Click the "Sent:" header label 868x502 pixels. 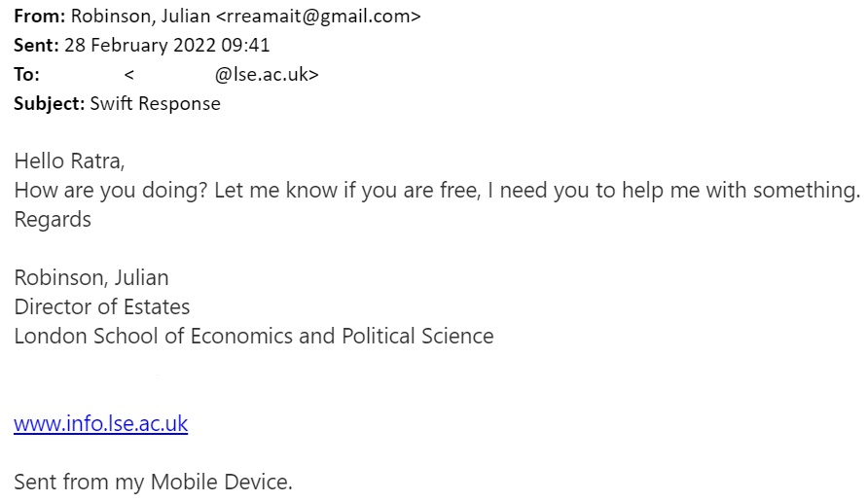[x=35, y=45]
